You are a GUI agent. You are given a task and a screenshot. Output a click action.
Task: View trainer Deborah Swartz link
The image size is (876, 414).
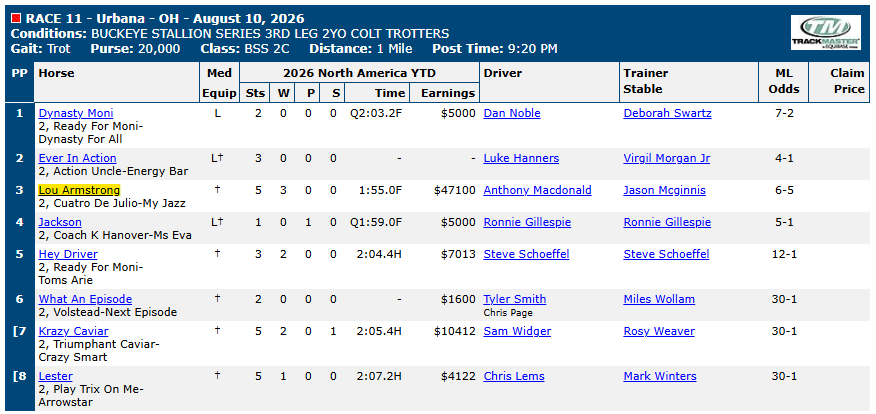click(668, 113)
